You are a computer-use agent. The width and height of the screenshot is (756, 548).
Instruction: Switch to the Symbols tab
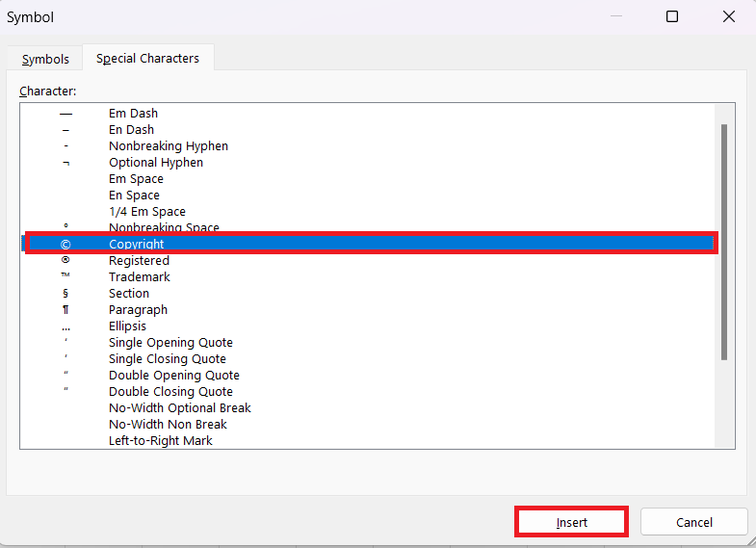point(45,59)
